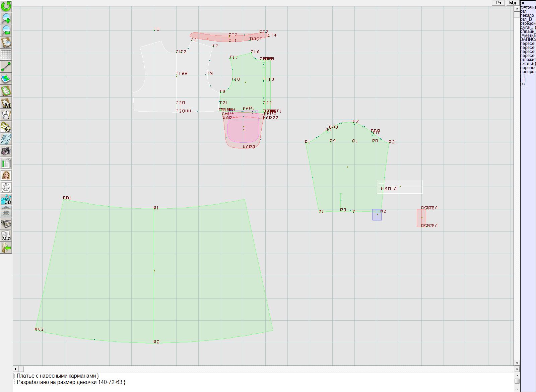The image size is (536, 392).
Task: Switch to the Рз tab
Action: point(498,3)
